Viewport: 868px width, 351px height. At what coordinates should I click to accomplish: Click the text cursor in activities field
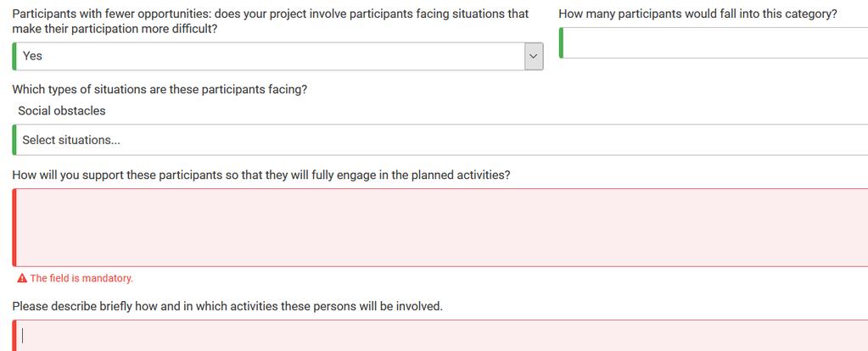tap(23, 336)
